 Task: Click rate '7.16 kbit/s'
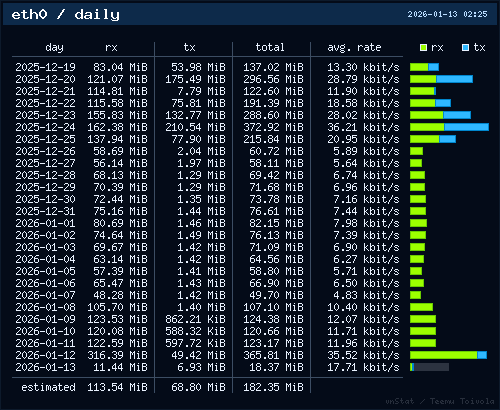366,199
